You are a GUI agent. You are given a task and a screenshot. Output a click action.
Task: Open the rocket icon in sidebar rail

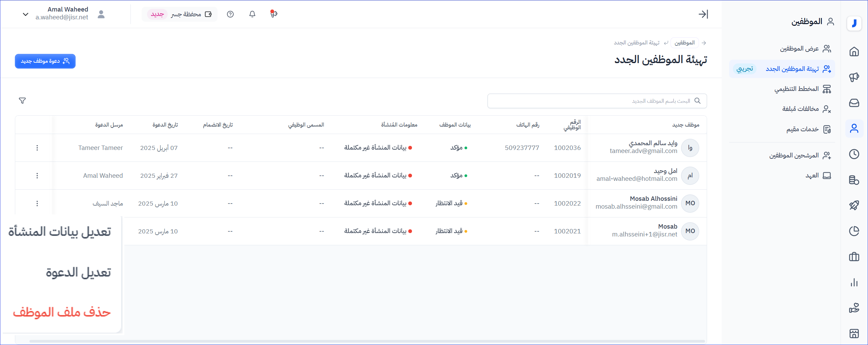(854, 205)
